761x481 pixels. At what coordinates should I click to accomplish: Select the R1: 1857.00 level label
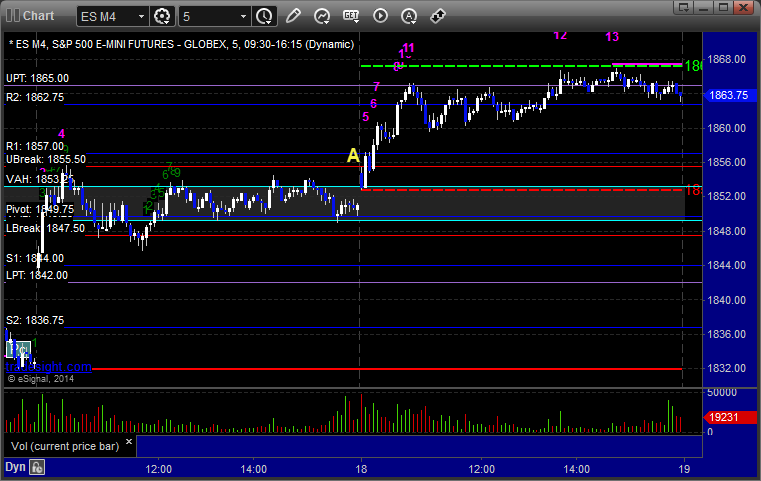pyautogui.click(x=35, y=146)
